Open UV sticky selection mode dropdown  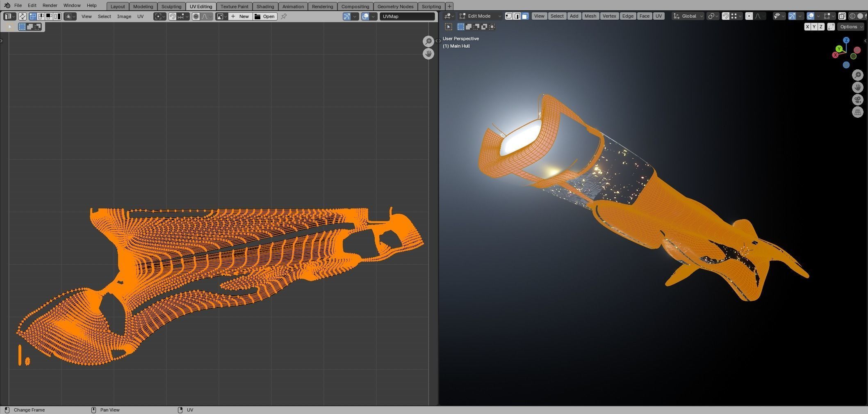click(70, 16)
